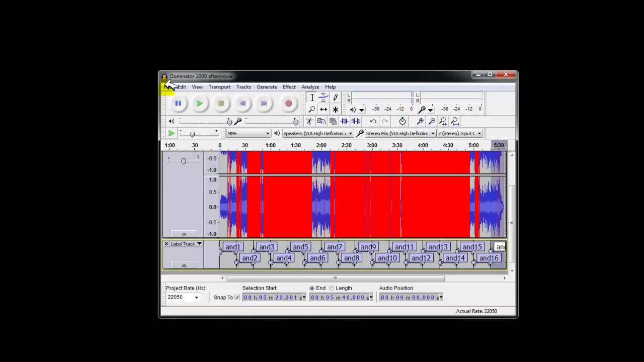The width and height of the screenshot is (644, 362).
Task: Collapse the Label Track with up arrow
Action: click(x=184, y=265)
